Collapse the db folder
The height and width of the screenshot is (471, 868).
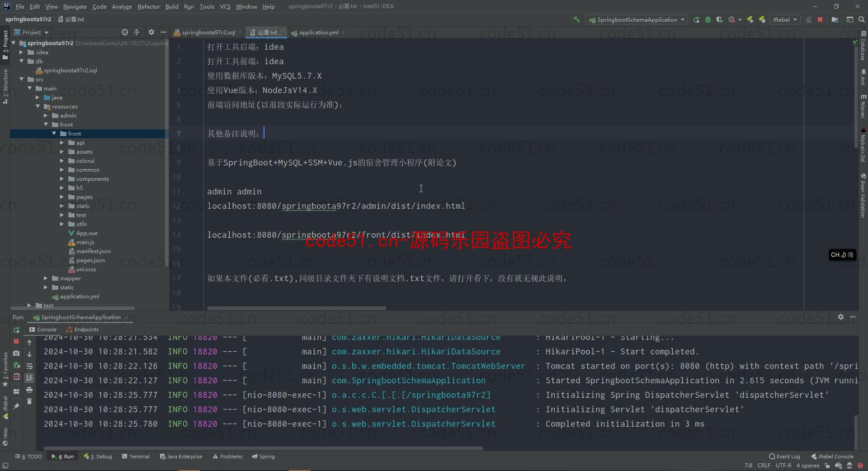(21, 61)
